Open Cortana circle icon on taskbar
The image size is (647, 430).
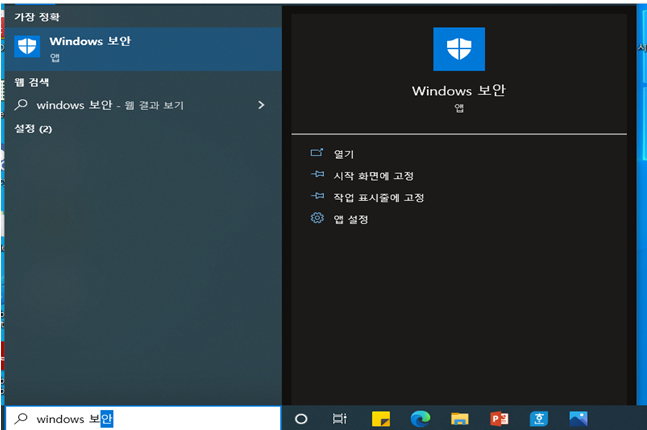click(x=301, y=419)
